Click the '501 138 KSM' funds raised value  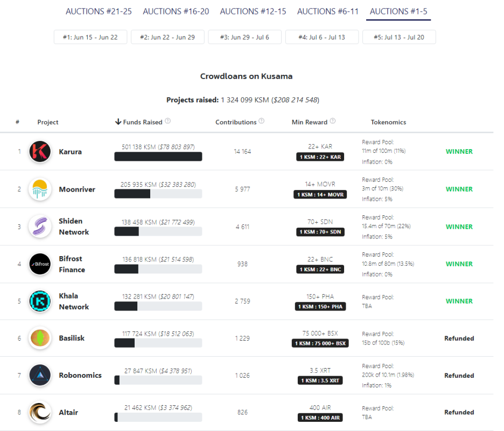click(x=138, y=147)
